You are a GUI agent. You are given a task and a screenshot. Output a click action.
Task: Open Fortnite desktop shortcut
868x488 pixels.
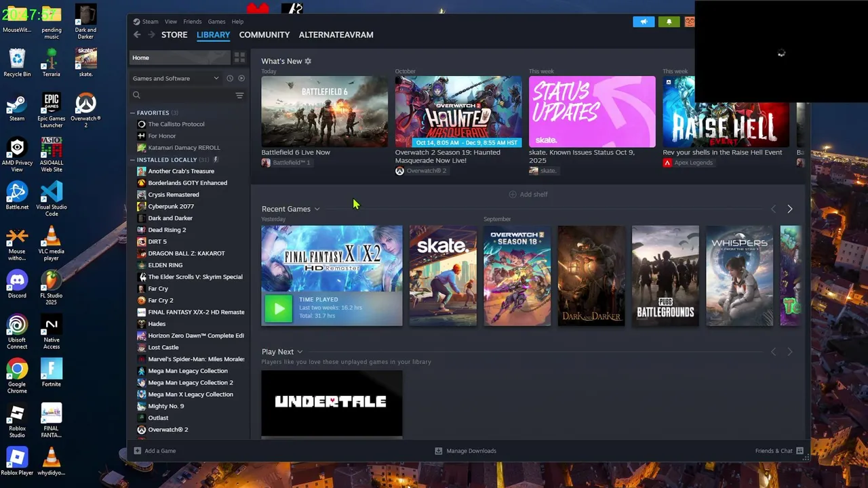(52, 373)
